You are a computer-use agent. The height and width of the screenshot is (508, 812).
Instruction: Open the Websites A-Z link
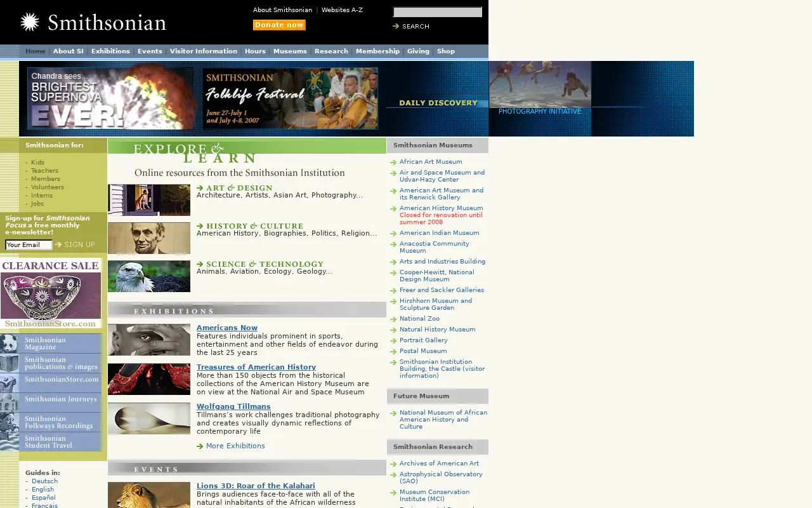click(342, 10)
